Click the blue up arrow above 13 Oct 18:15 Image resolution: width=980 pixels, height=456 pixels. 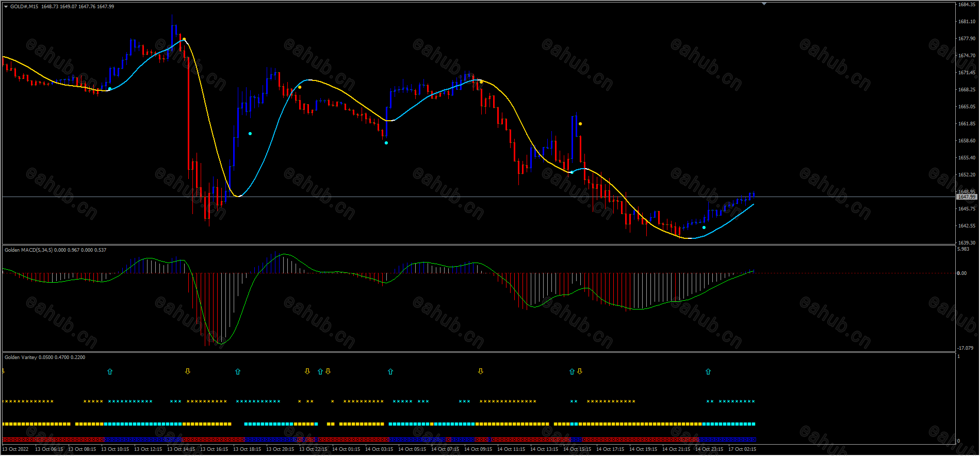click(238, 371)
